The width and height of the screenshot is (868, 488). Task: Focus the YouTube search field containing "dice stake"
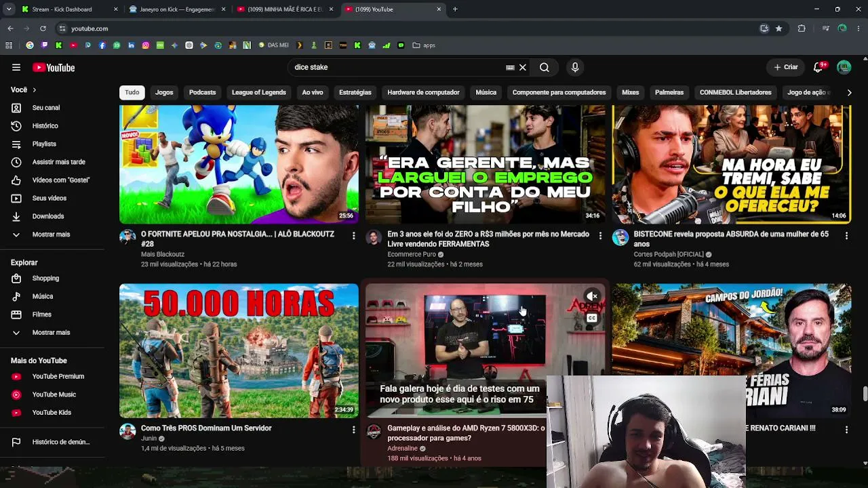coord(398,67)
